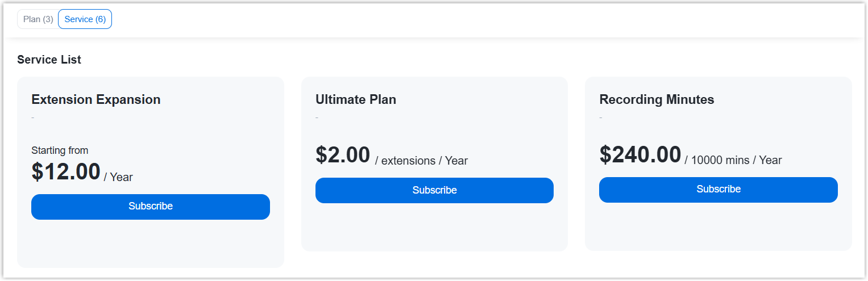This screenshot has height=281, width=868.
Task: Click "/ Year" beside the $12.00 price
Action: tap(118, 177)
